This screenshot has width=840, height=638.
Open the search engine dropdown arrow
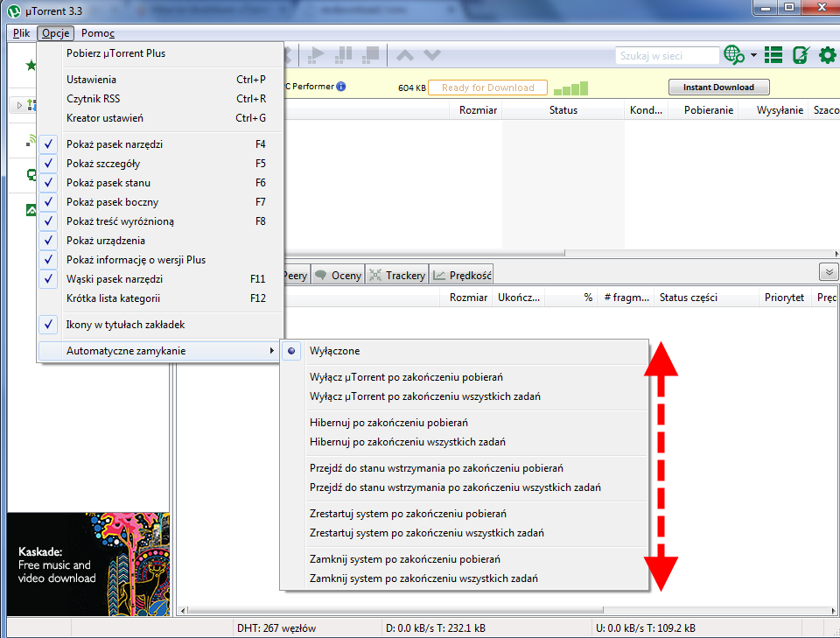pos(753,55)
